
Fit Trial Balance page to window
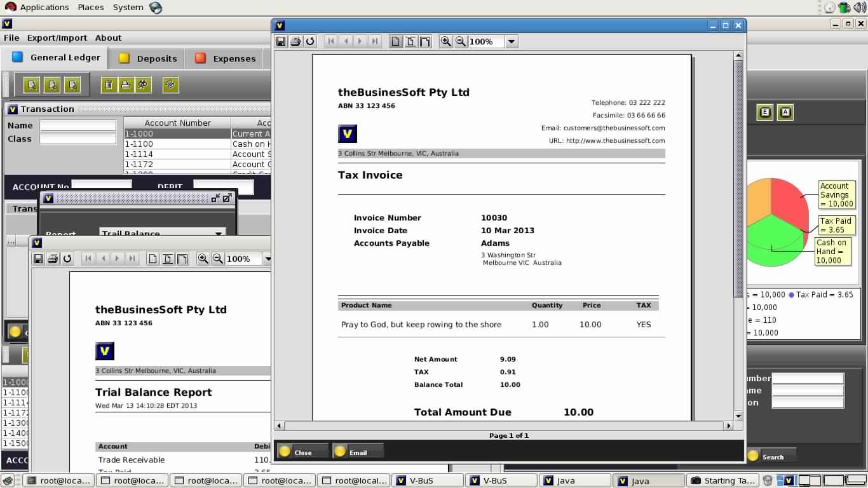pyautogui.click(x=168, y=259)
